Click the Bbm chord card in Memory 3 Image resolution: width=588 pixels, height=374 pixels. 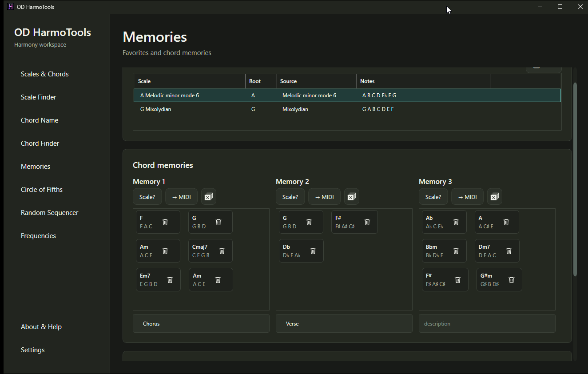(444, 251)
